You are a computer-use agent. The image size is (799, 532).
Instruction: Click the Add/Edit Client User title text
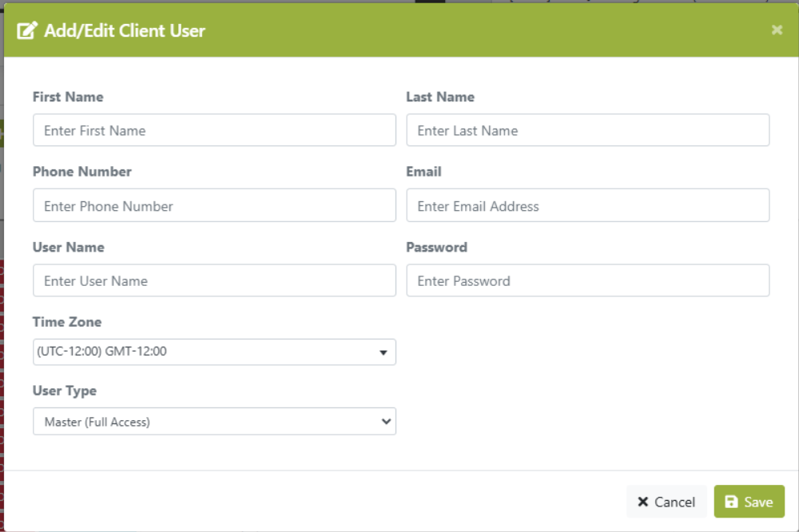(125, 31)
